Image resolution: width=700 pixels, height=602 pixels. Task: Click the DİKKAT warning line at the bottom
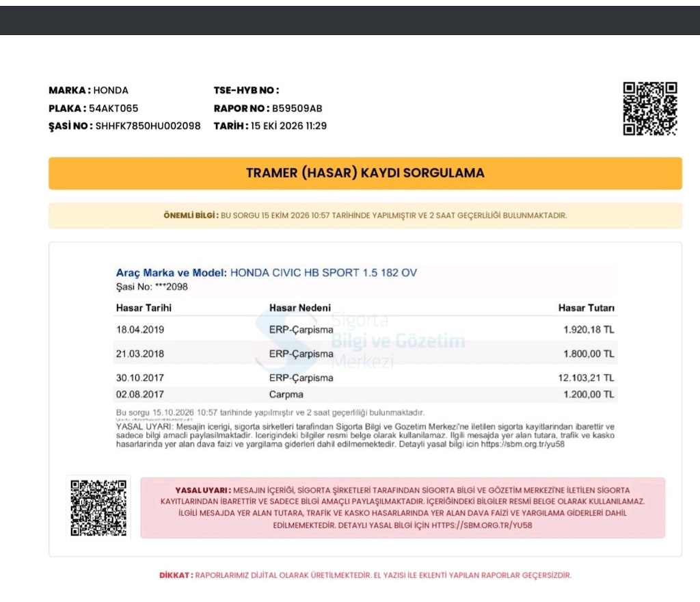coord(365,575)
